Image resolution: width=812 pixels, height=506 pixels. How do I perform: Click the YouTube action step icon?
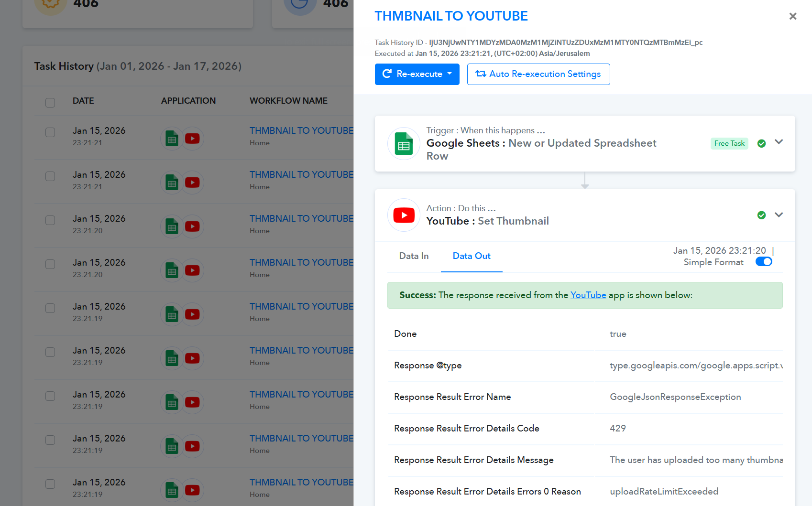click(404, 215)
